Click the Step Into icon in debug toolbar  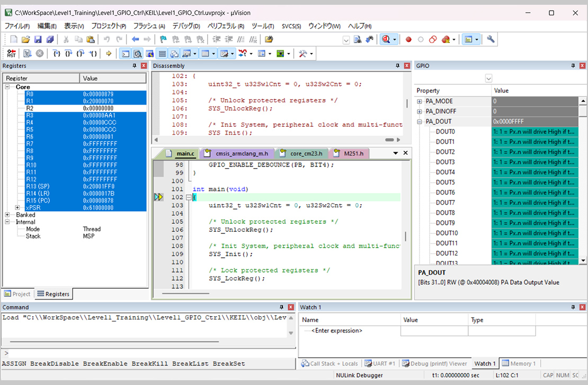click(x=56, y=53)
